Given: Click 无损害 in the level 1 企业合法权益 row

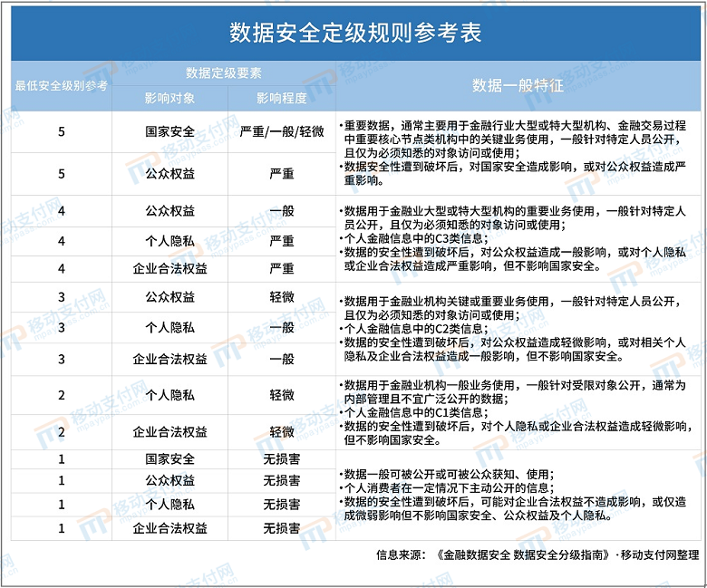Looking at the screenshot, I should [x=282, y=528].
